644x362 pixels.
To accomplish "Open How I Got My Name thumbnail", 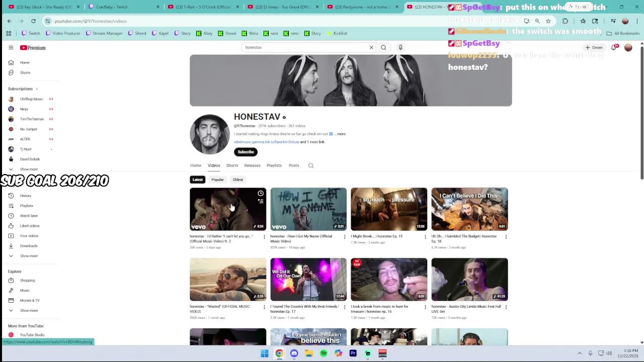I will [x=308, y=209].
